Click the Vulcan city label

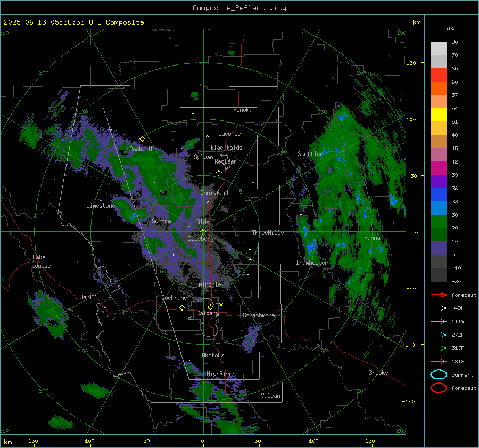tap(270, 396)
